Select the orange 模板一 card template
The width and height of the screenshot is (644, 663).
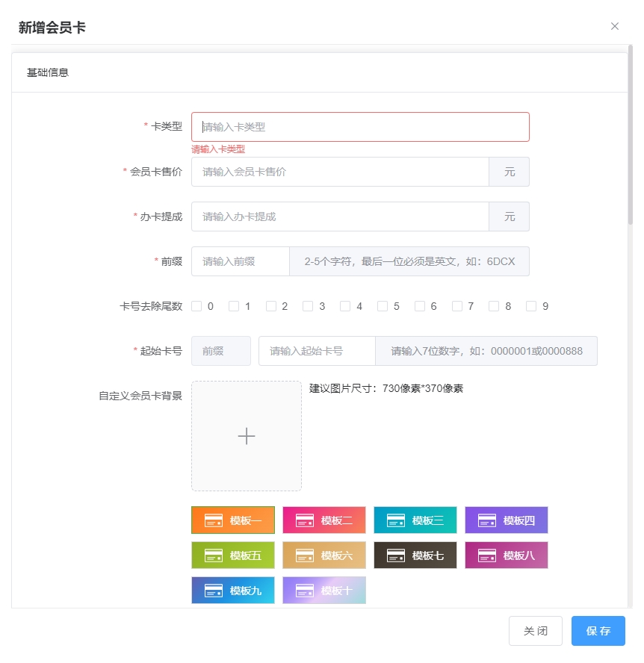233,520
